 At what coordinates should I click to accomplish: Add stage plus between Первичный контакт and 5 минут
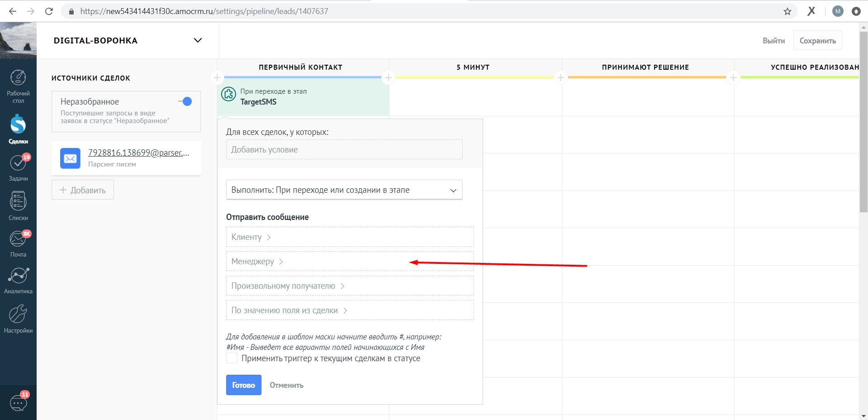(x=388, y=78)
